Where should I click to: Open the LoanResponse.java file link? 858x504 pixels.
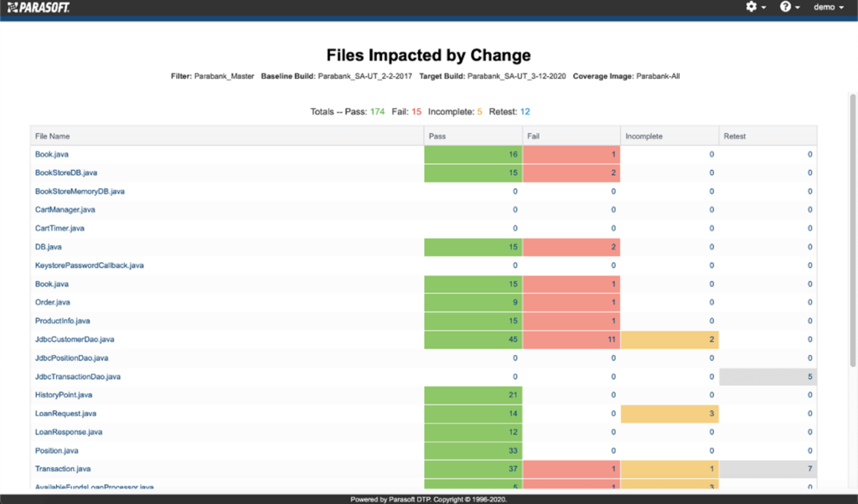coord(69,432)
